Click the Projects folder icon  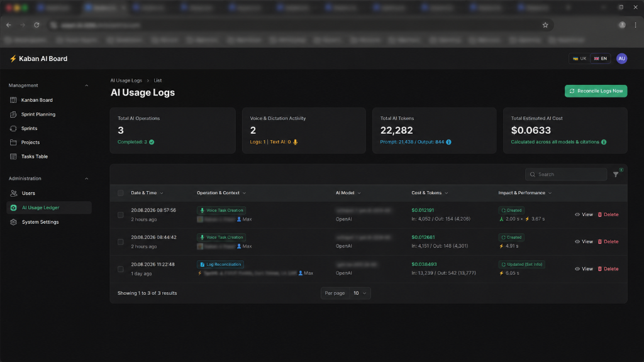click(13, 143)
